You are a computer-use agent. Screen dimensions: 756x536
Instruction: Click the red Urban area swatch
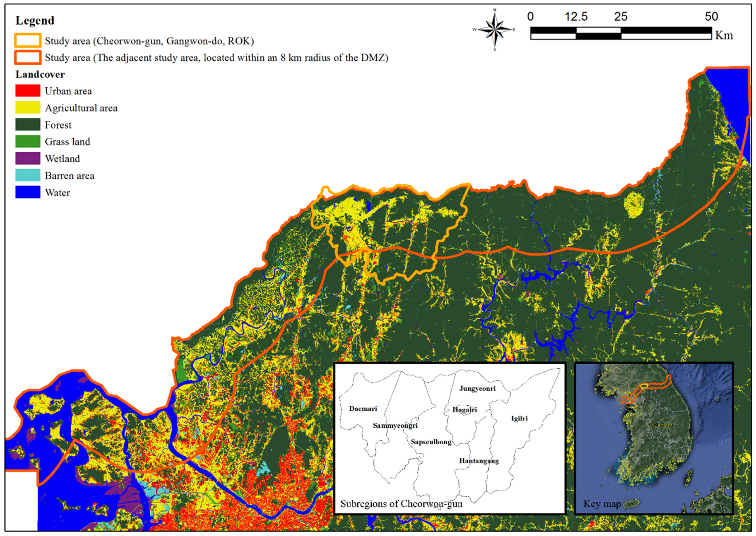click(28, 90)
